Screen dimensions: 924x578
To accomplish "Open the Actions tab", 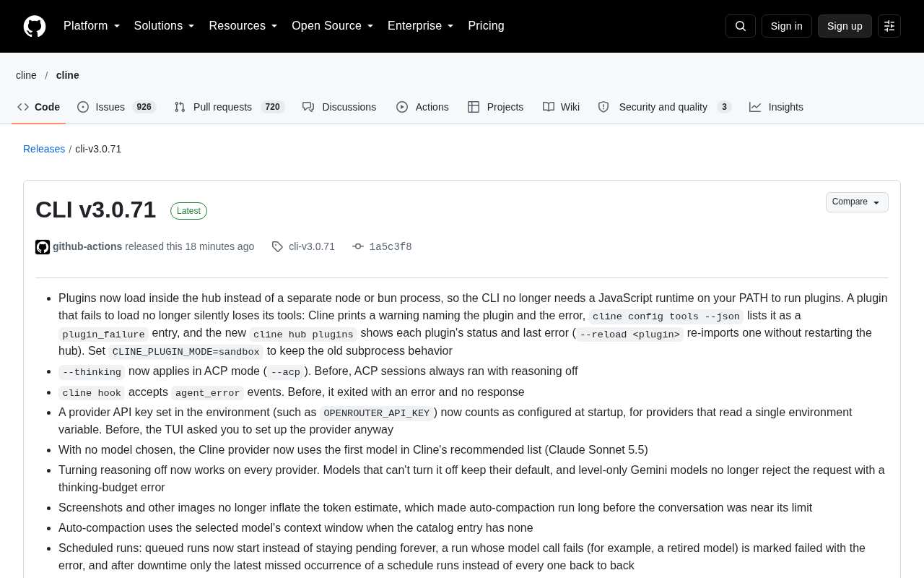I will (422, 107).
